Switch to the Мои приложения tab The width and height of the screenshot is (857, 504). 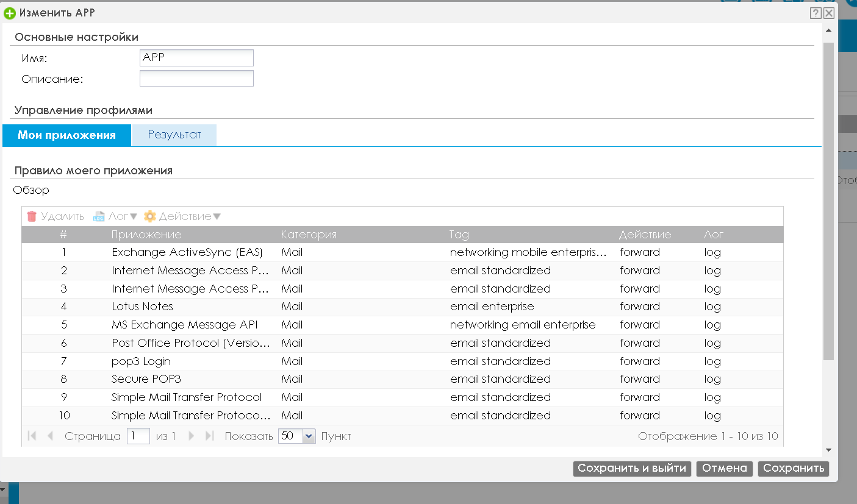tap(66, 135)
